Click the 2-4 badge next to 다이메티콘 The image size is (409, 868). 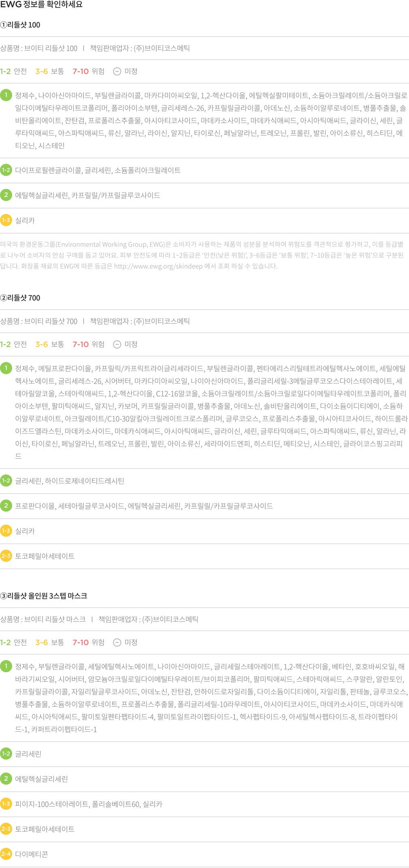click(6, 854)
